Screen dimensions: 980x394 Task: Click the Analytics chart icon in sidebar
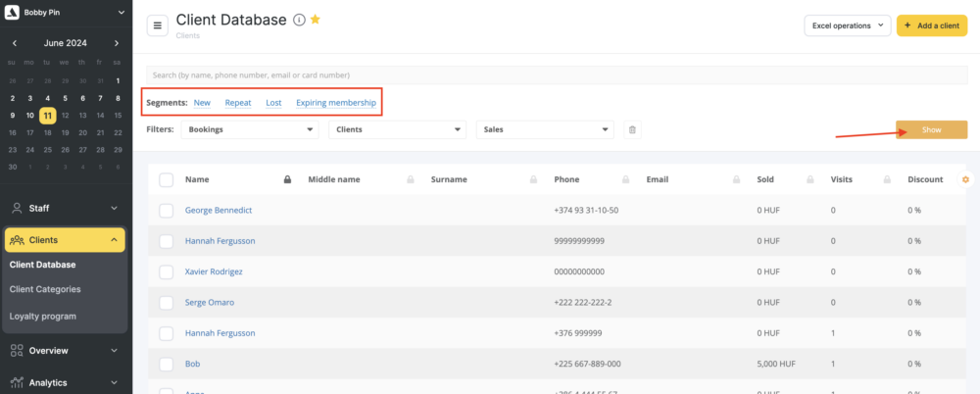point(17,382)
